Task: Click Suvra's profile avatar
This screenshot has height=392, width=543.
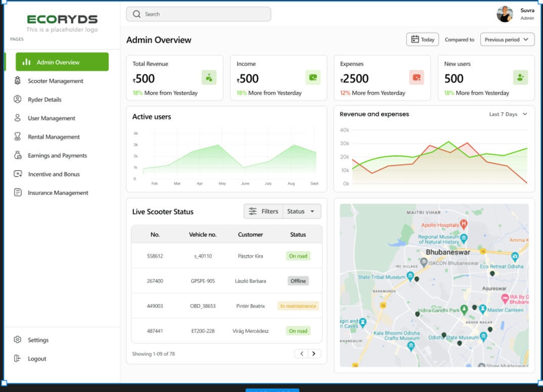Action: pyautogui.click(x=505, y=14)
